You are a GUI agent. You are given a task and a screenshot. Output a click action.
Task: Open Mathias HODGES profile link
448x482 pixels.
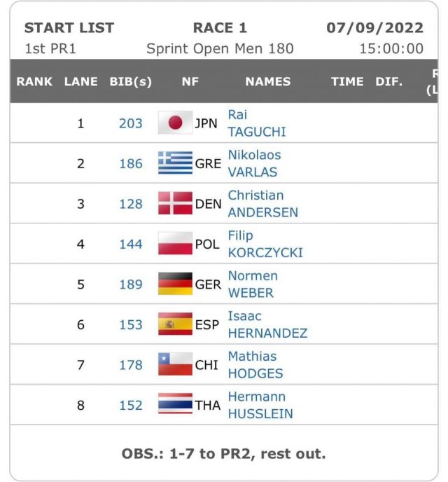tap(255, 365)
